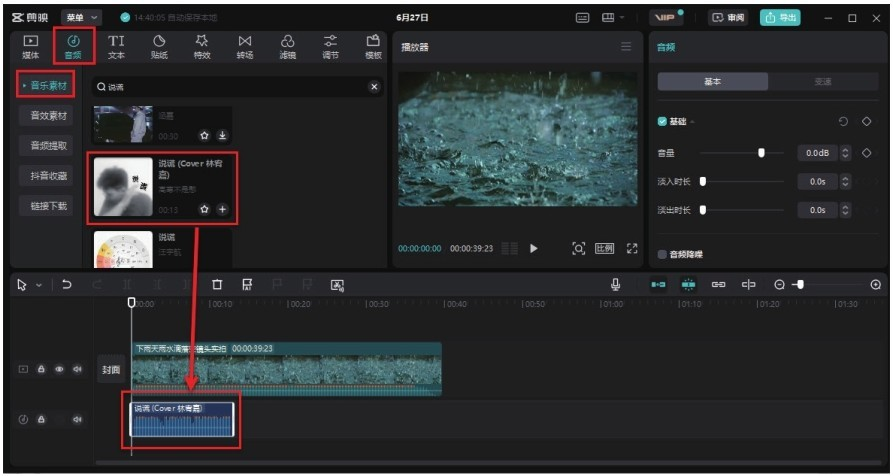Click the 音量 volume slider handle
The width and height of the screenshot is (893, 476).
(x=761, y=153)
